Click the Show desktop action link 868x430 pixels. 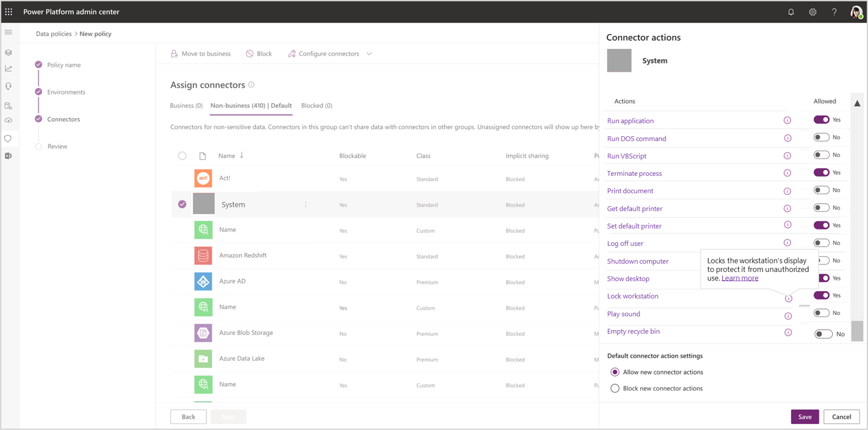(x=628, y=279)
